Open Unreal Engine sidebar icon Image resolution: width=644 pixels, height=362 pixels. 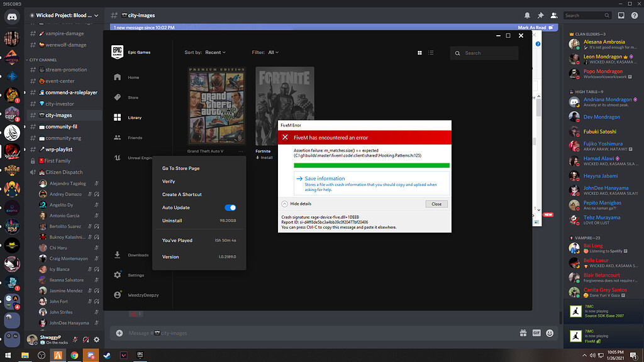[118, 158]
